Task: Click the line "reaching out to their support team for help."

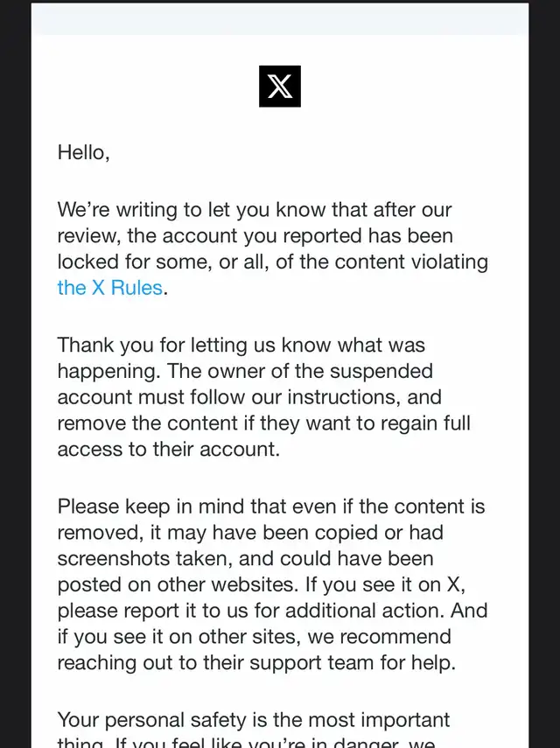Action: tap(256, 662)
